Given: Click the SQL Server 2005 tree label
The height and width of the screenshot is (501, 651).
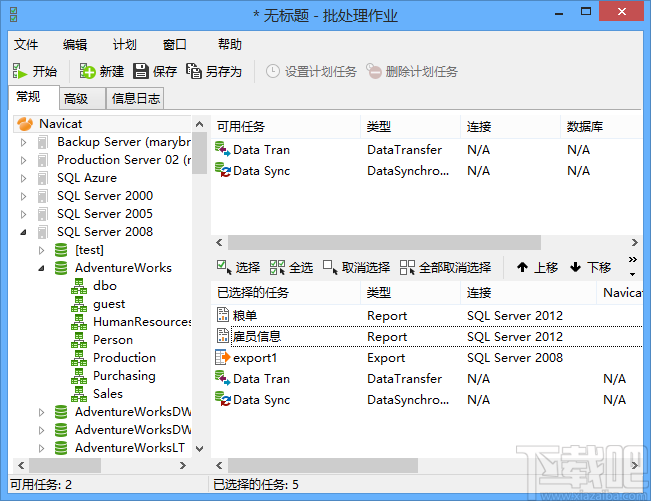Looking at the screenshot, I should point(105,214).
